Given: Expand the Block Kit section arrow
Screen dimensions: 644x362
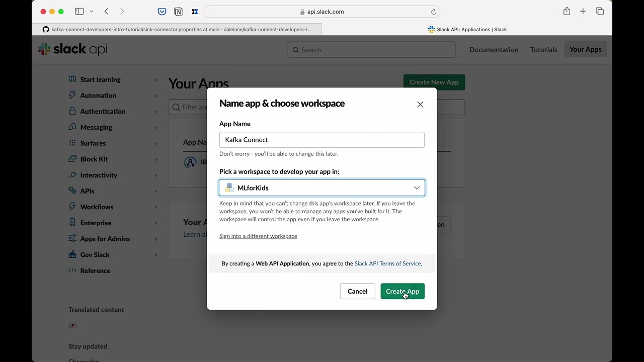Looking at the screenshot, I should click(x=156, y=159).
